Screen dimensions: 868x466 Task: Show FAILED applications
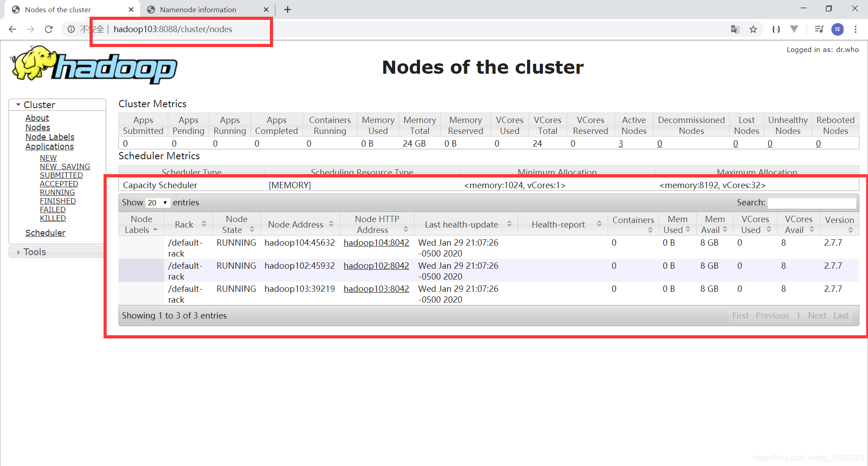[52, 210]
